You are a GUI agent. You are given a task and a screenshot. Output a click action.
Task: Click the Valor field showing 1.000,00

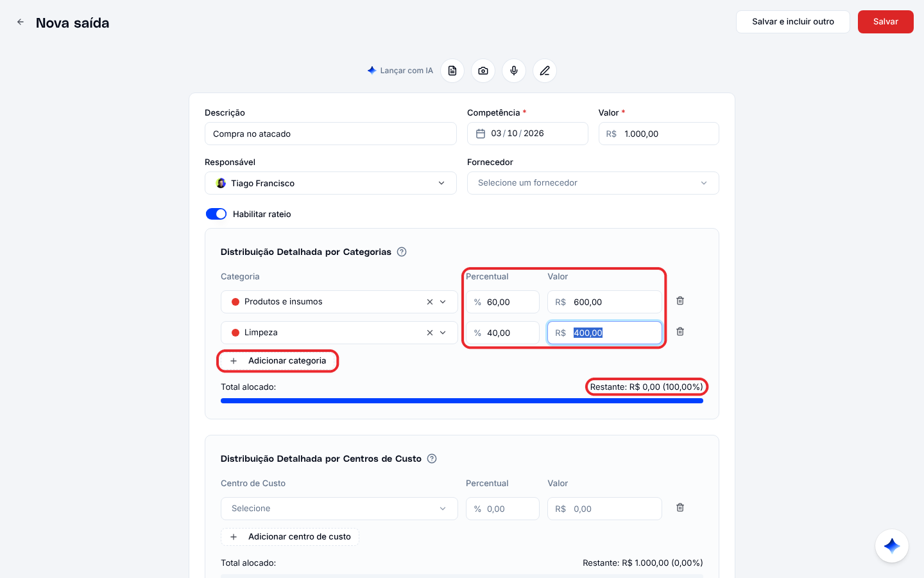tap(659, 134)
